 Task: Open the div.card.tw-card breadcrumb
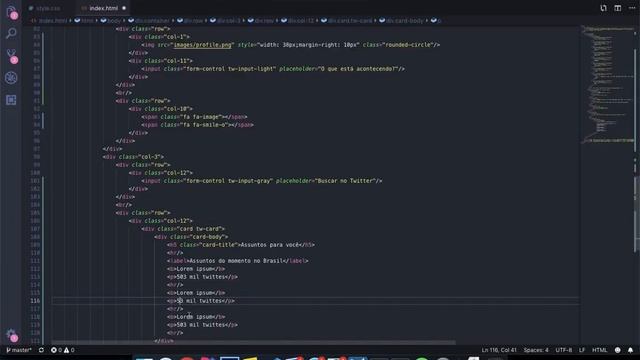[347, 20]
